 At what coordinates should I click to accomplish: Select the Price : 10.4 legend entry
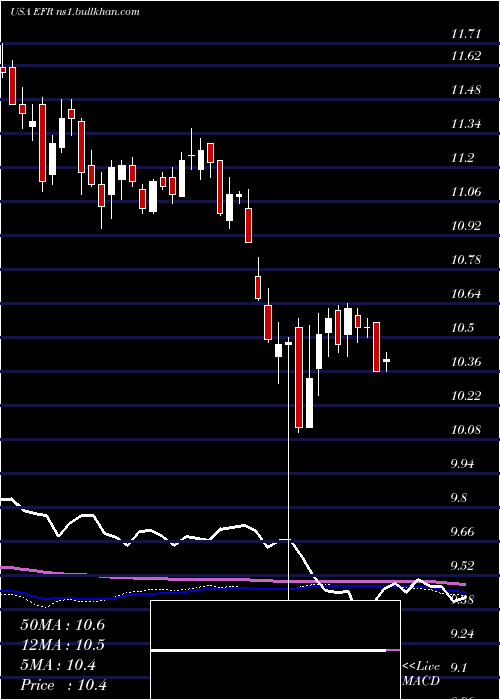63,685
